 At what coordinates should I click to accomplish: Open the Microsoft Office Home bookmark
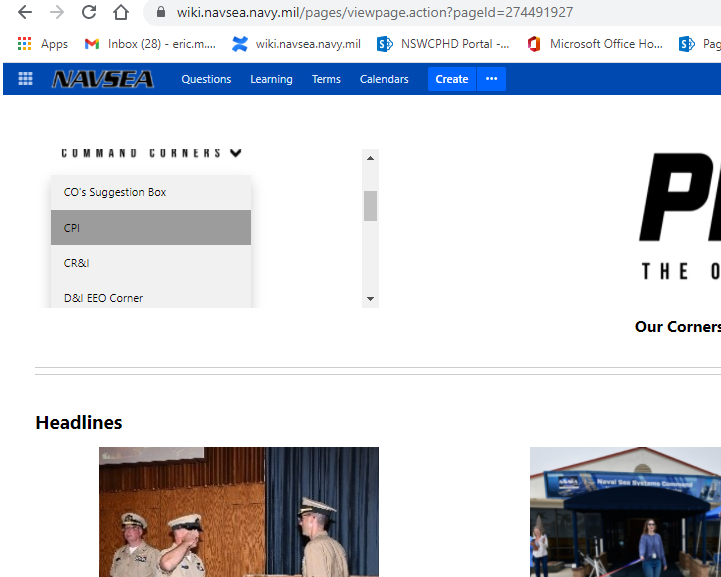(x=595, y=44)
